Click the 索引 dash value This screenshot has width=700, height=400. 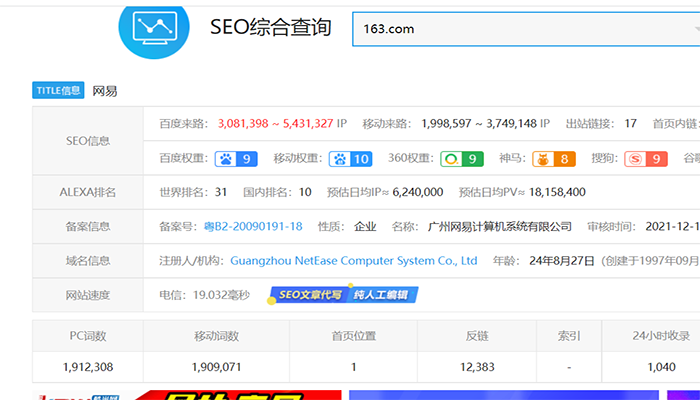click(x=569, y=367)
